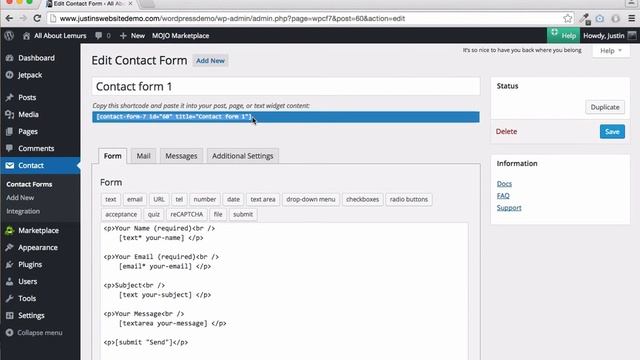Click Contact Forms submenu item

click(29, 184)
